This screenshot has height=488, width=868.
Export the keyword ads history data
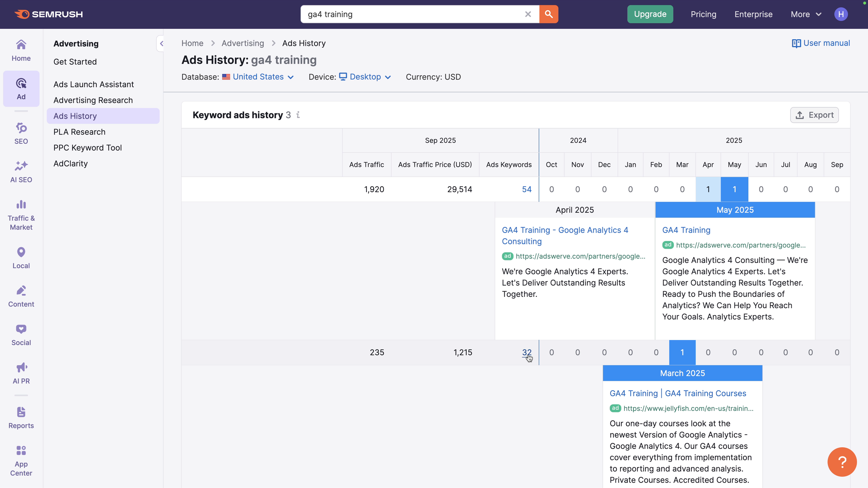pos(815,115)
